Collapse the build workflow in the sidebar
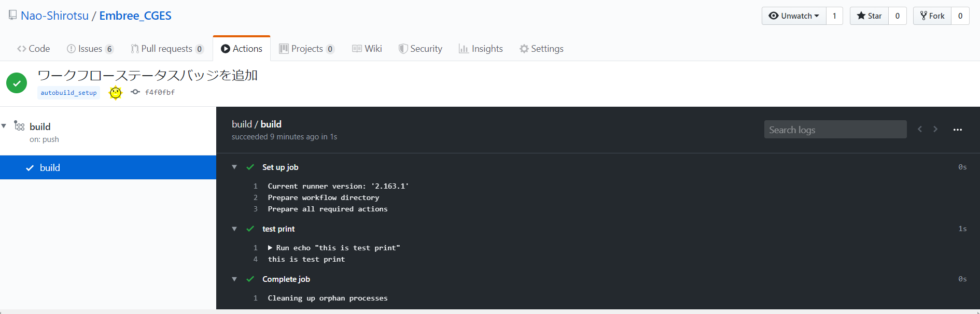 point(4,126)
